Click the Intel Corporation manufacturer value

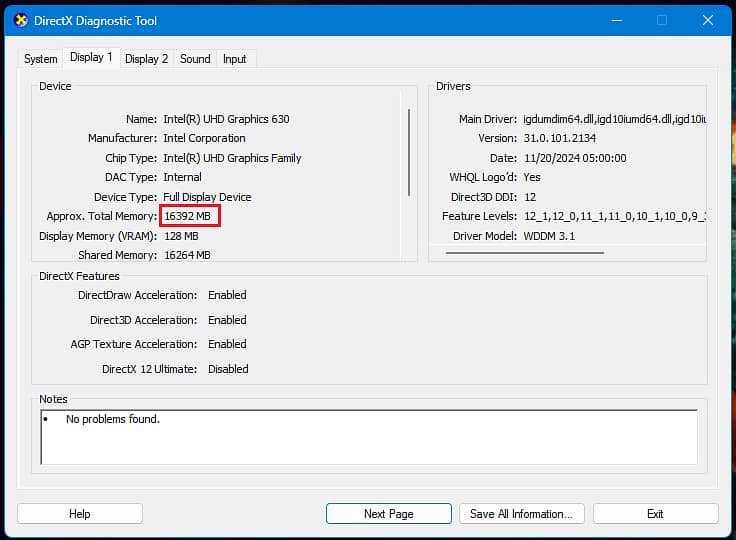tap(204, 138)
